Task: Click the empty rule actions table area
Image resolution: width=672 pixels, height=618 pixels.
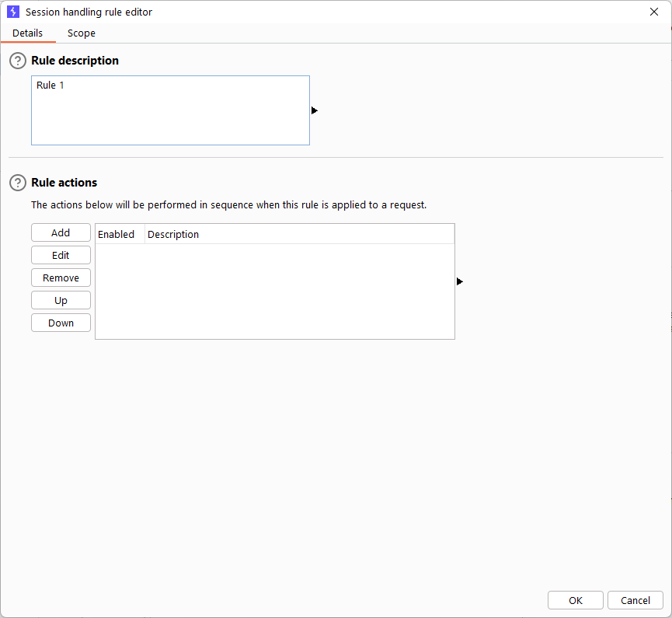Action: point(275,292)
